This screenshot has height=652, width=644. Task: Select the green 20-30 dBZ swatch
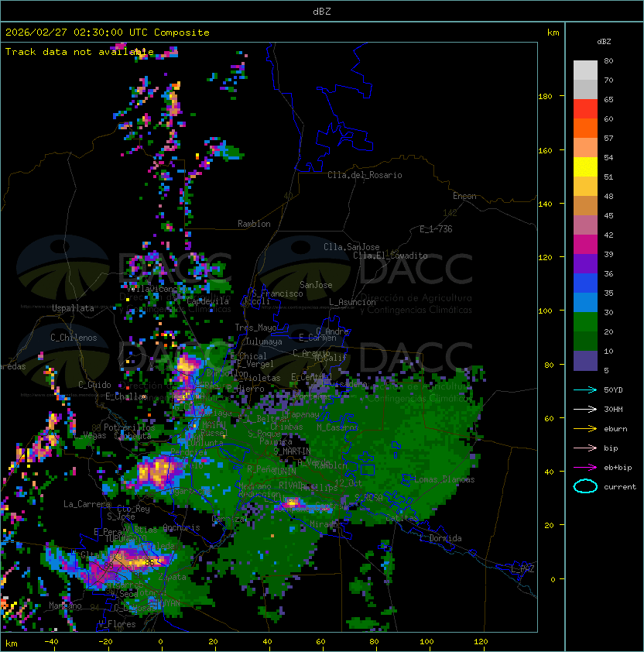(x=585, y=321)
